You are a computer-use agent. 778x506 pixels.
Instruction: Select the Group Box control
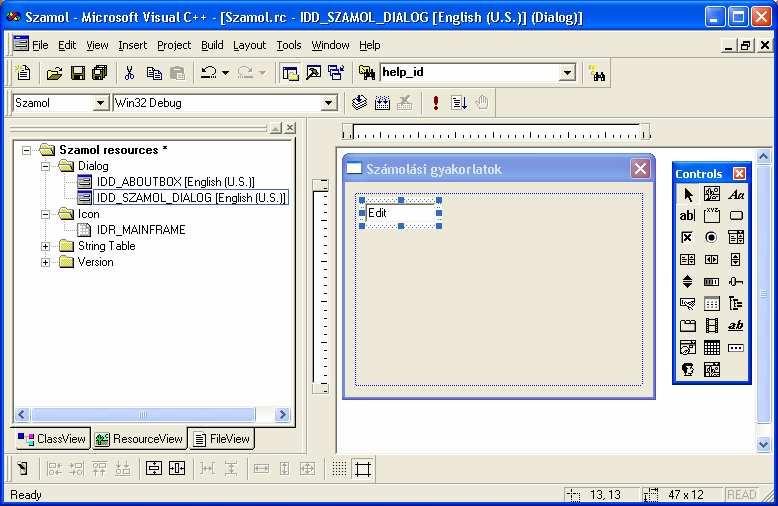pos(712,215)
